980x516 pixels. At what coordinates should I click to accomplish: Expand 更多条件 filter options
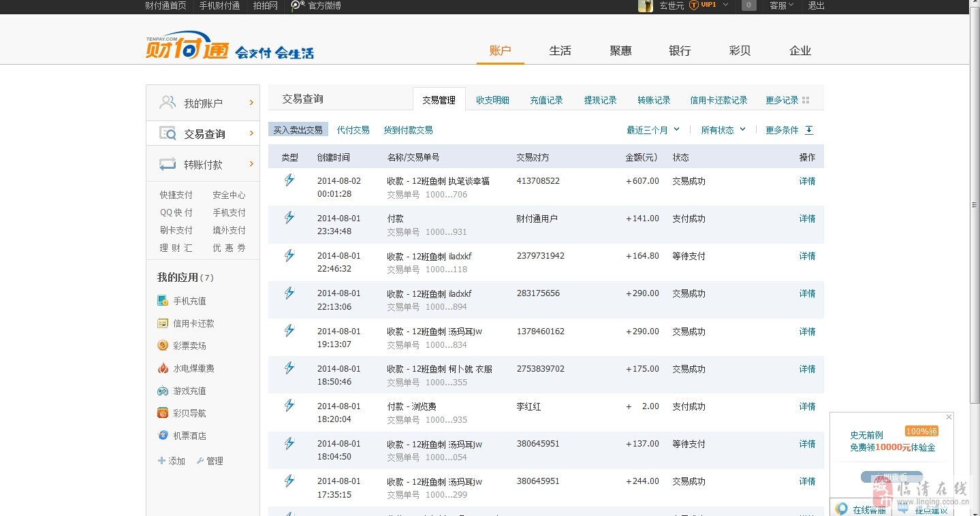click(789, 130)
